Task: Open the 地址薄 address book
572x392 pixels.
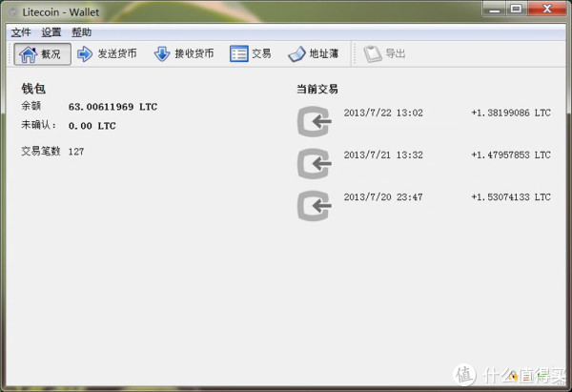Action: 314,54
